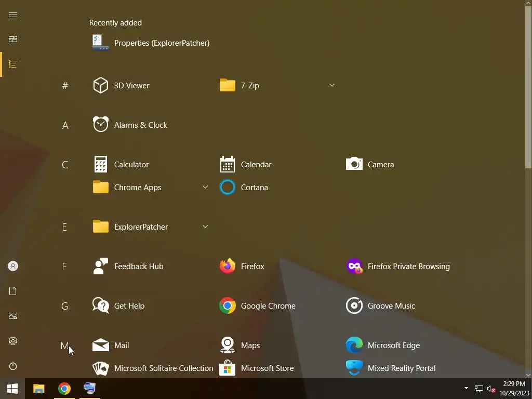The image size is (532, 399).
Task: Open Pictures from Start sidebar
Action: 13,316
